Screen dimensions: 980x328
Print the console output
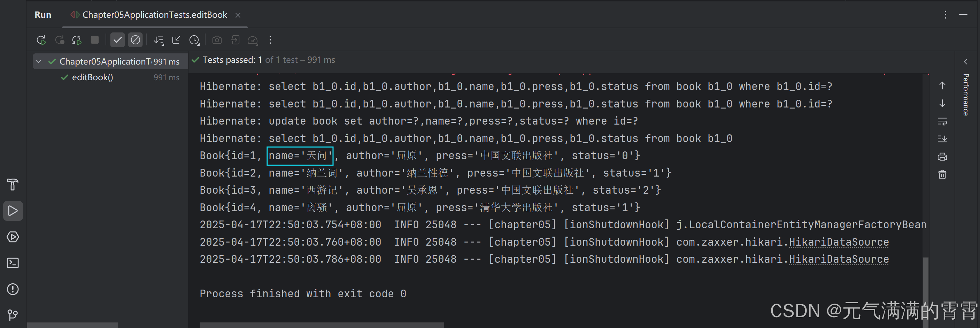pyautogui.click(x=942, y=156)
